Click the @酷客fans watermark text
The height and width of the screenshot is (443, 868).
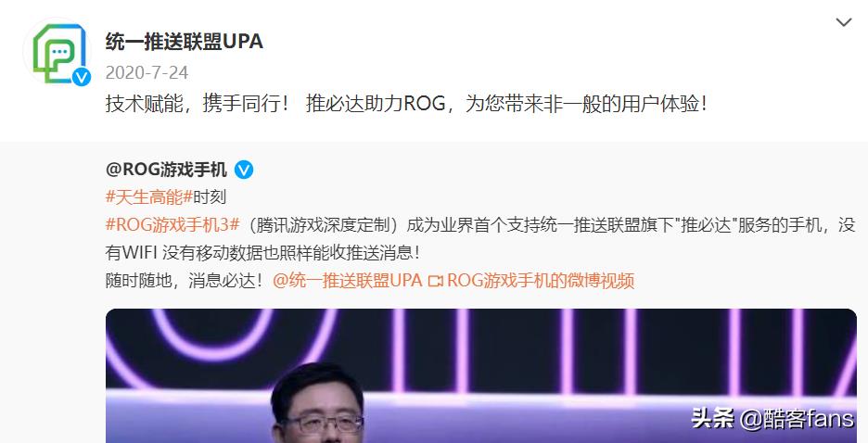pos(796,419)
